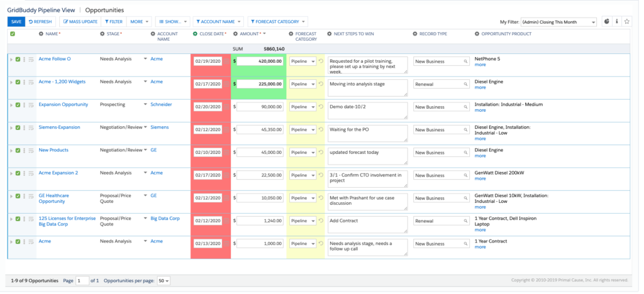Open gear settings for OPPORTUNITY PRODUCT column

click(477, 34)
